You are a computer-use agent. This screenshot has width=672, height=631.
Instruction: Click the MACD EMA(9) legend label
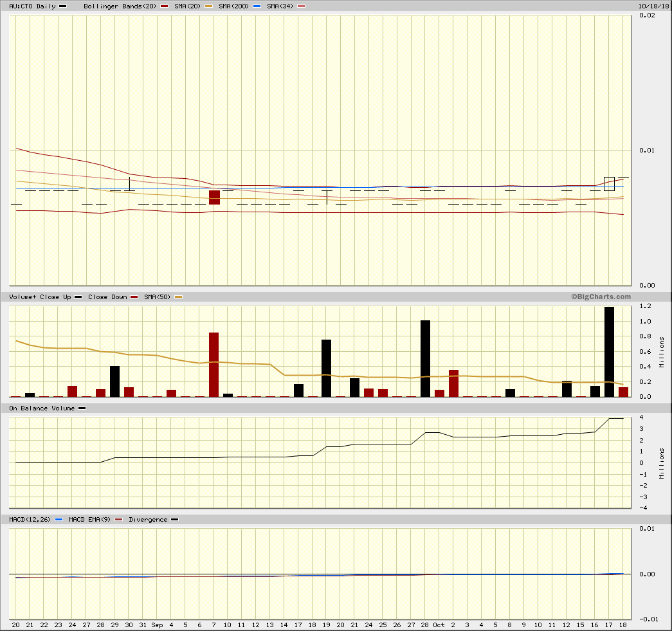click(x=89, y=520)
